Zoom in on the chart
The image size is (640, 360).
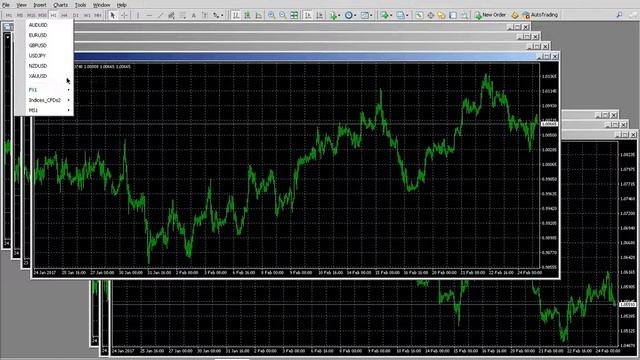click(271, 15)
